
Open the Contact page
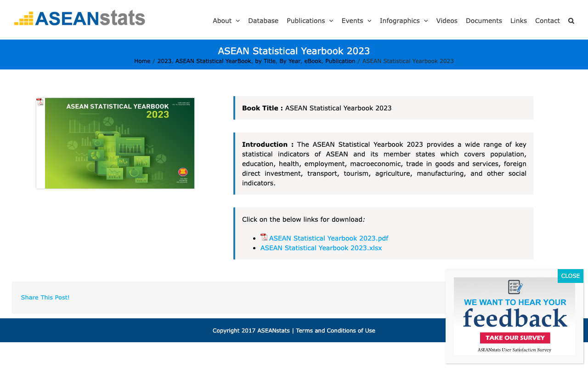click(x=548, y=21)
